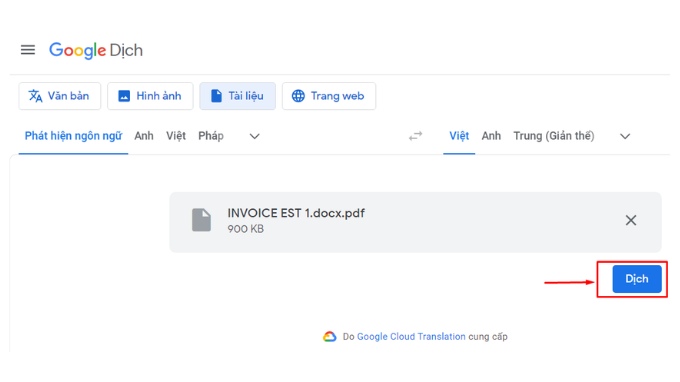This screenshot has width=680, height=382.
Task: Swap source and target languages
Action: (x=415, y=137)
